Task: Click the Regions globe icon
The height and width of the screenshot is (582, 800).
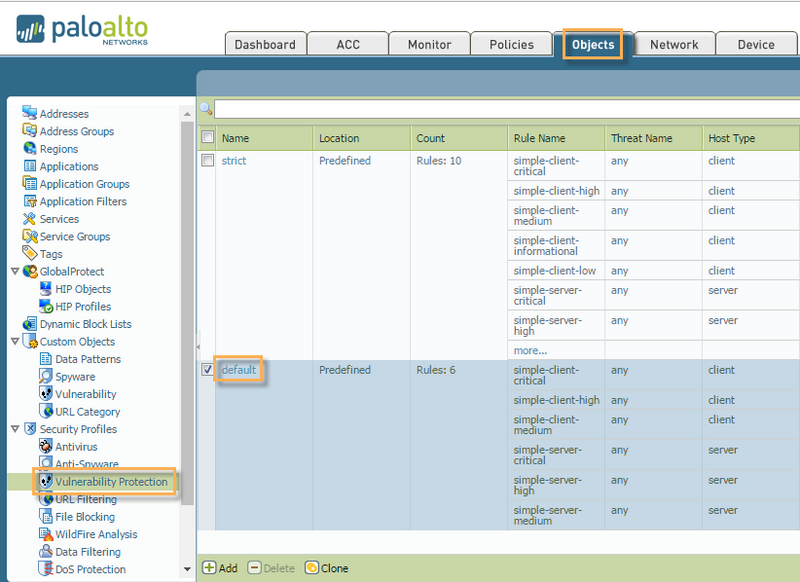Action: [29, 149]
